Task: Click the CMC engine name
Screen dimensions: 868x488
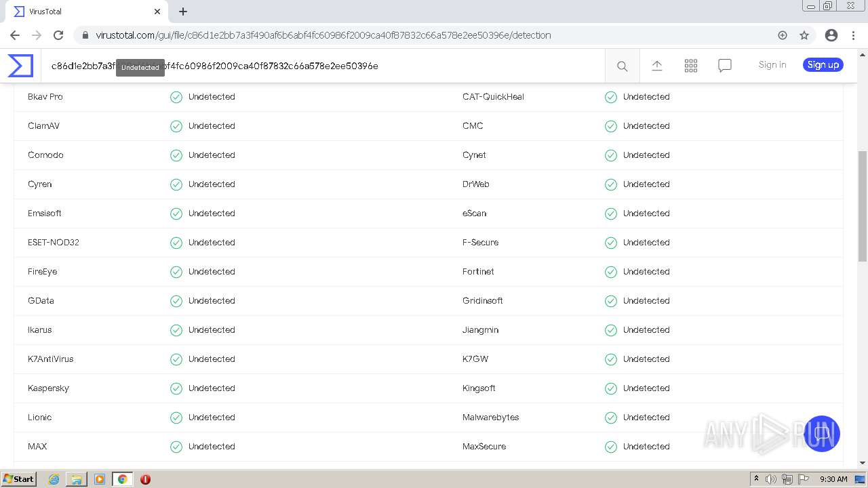Action: pyautogui.click(x=473, y=126)
